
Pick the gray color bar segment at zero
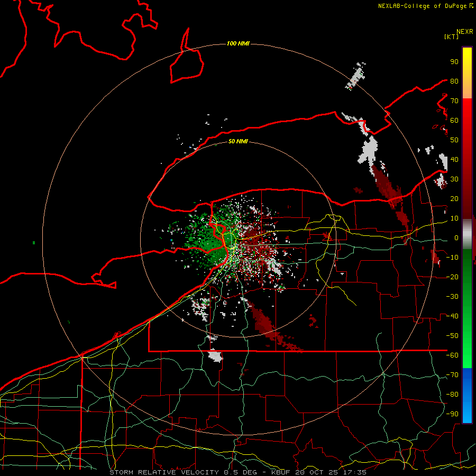467,234
